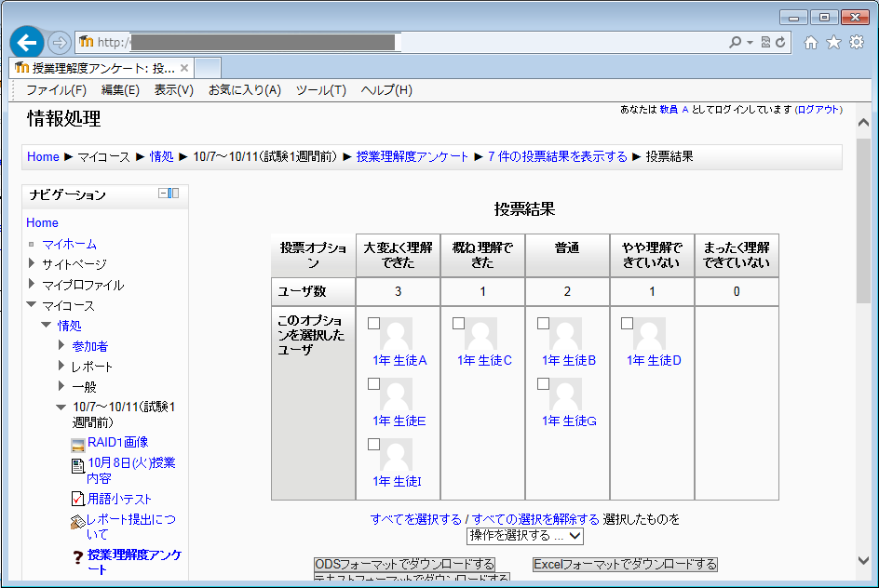Check the box for 1年 生徒D

tap(628, 323)
